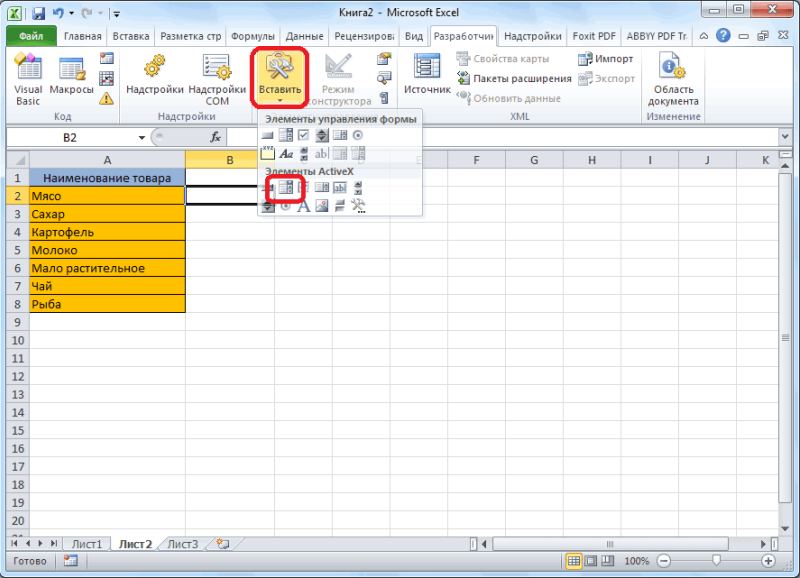Viewport: 800px width, 578px height.
Task: Select cell containing Картофель
Action: 107,232
